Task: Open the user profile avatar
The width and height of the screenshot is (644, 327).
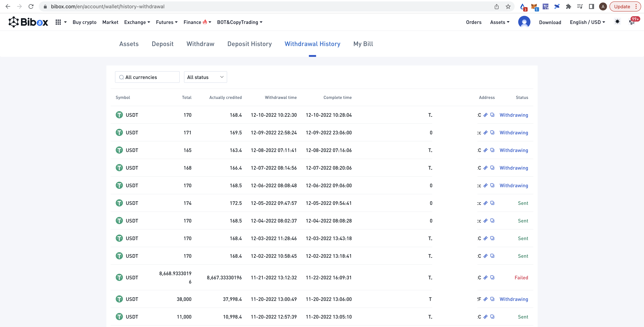Action: point(524,22)
